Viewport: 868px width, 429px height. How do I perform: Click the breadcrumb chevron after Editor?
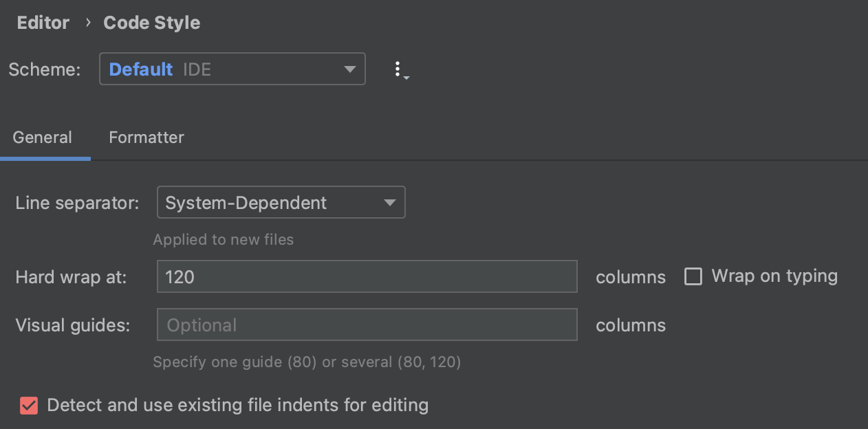pos(88,23)
